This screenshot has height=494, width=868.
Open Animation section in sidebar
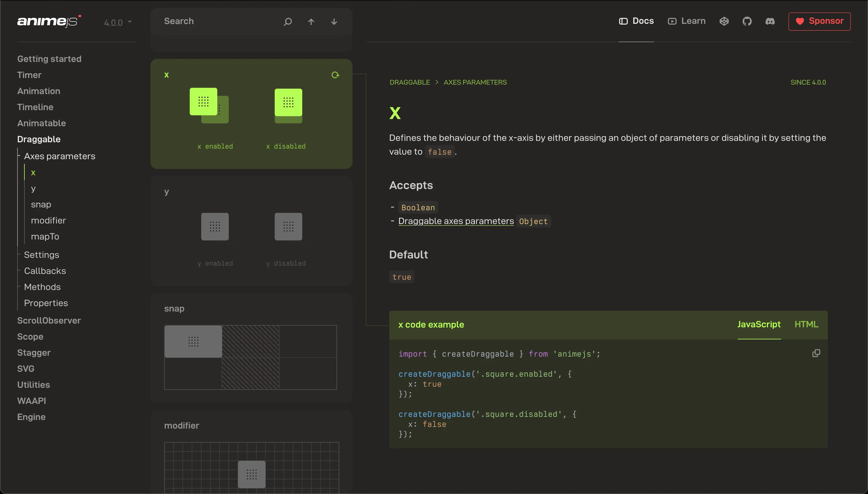(39, 91)
